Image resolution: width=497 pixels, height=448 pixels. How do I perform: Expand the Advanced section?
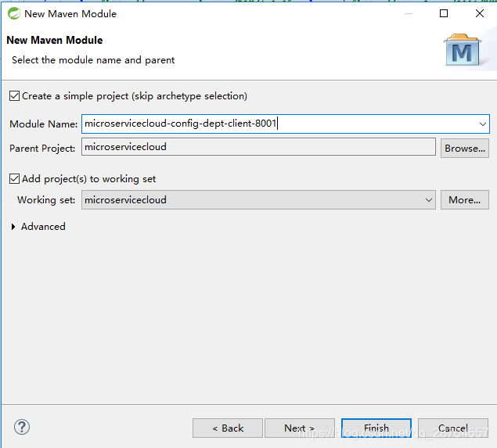click(x=13, y=227)
